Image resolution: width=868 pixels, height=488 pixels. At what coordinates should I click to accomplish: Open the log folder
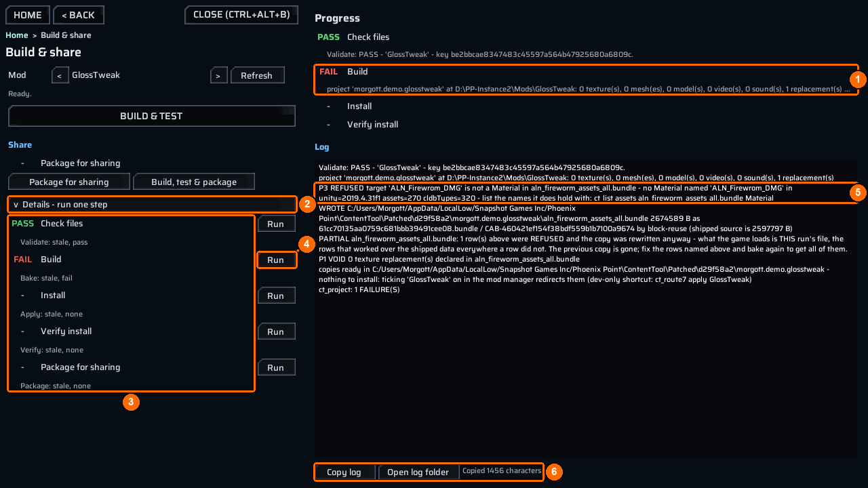tap(418, 472)
